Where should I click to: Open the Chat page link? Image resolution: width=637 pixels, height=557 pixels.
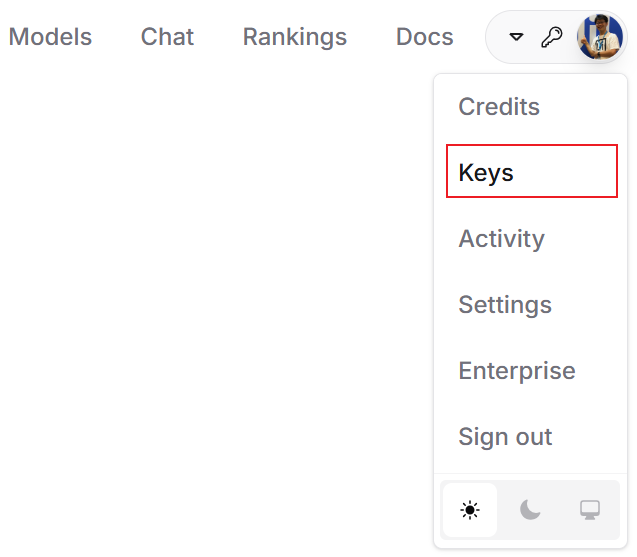(x=167, y=37)
